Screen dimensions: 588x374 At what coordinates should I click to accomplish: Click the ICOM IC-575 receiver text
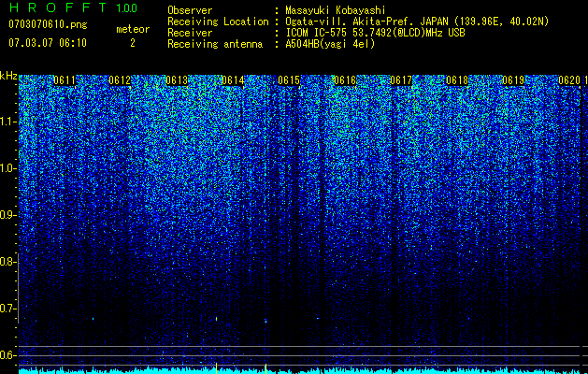375,33
